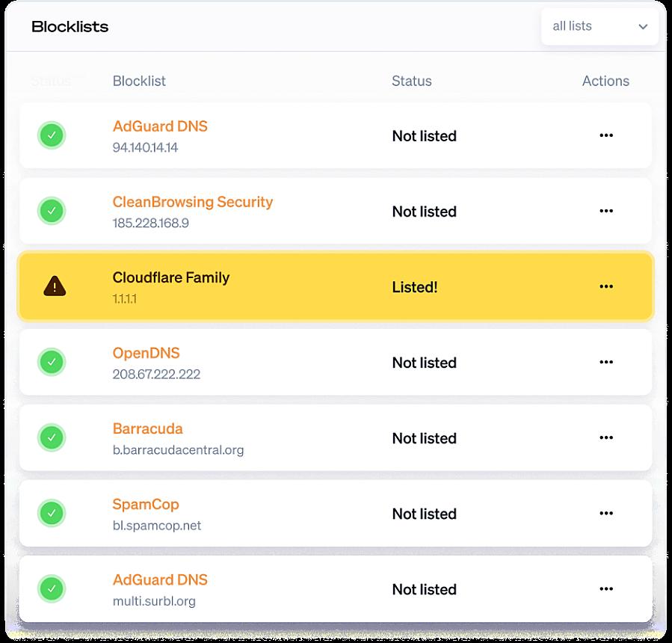The image size is (672, 643).
Task: Expand actions for CleanBrowsing Security
Action: pos(606,211)
